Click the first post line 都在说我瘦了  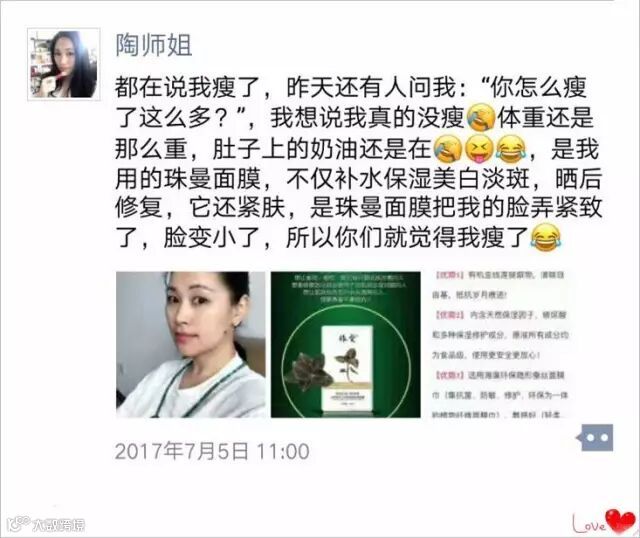coord(187,87)
